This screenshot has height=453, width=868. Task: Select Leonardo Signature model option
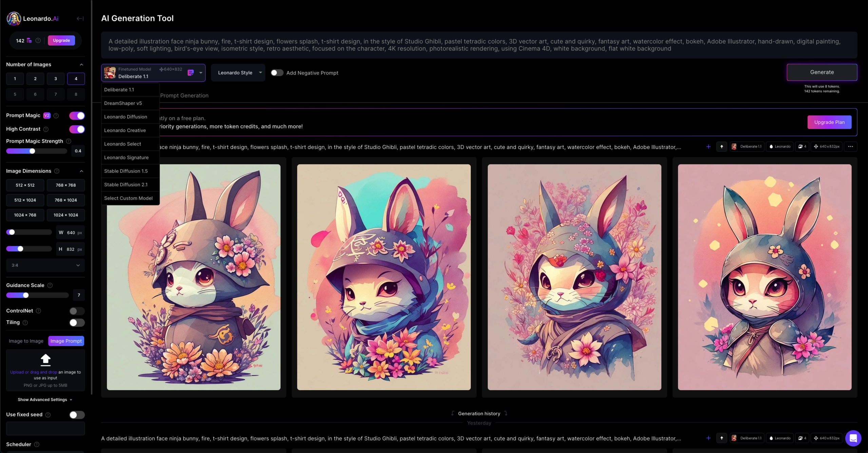[x=126, y=157]
